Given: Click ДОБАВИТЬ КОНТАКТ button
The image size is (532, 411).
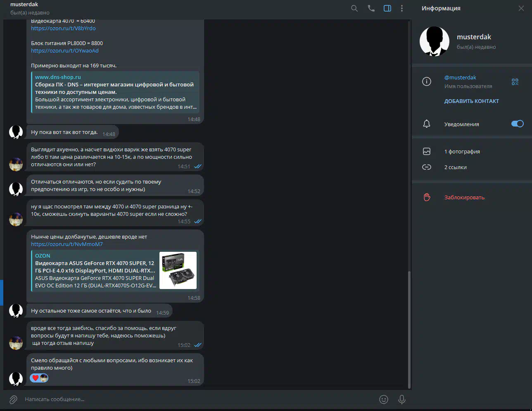Looking at the screenshot, I should 471,101.
